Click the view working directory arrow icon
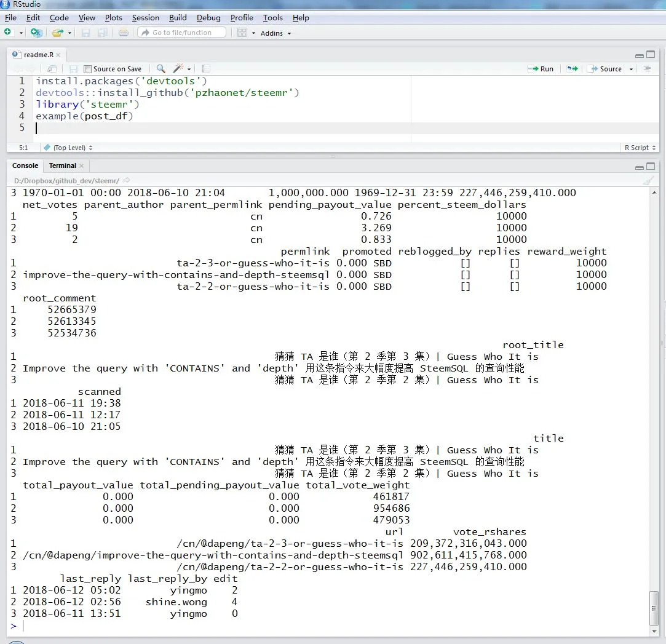 click(126, 181)
